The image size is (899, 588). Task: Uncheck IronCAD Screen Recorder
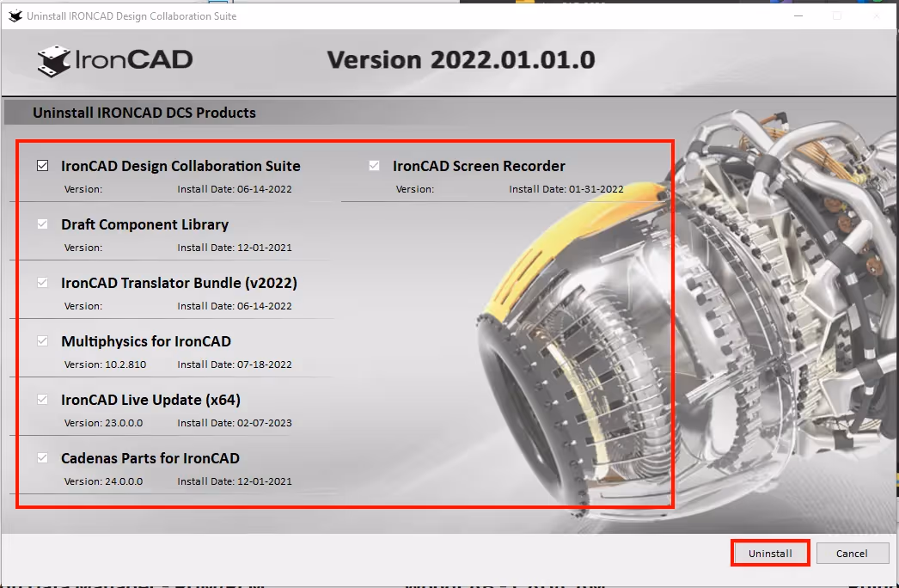pos(374,165)
